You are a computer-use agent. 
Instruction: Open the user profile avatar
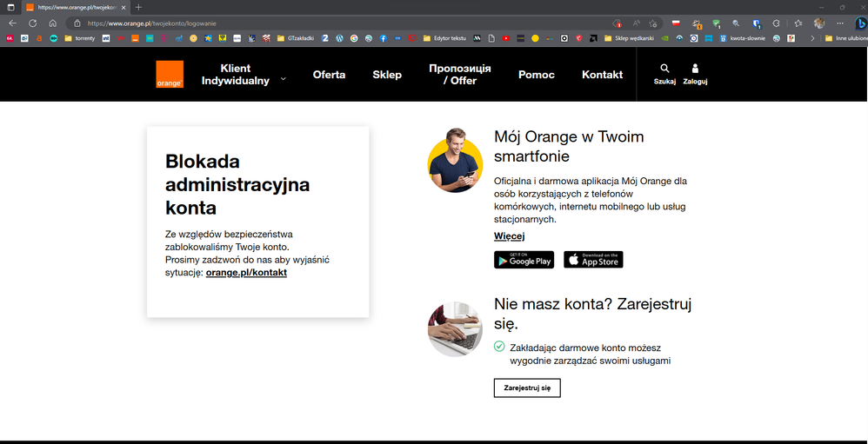point(818,23)
